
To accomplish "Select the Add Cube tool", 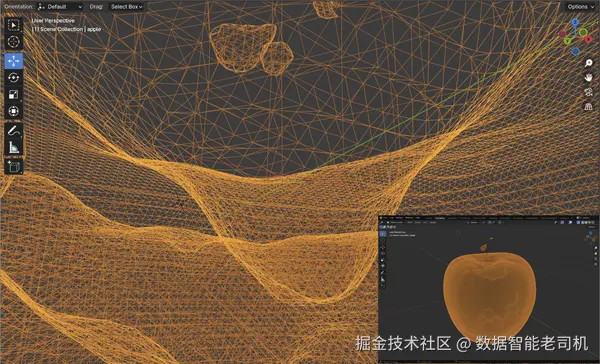I will [14, 166].
